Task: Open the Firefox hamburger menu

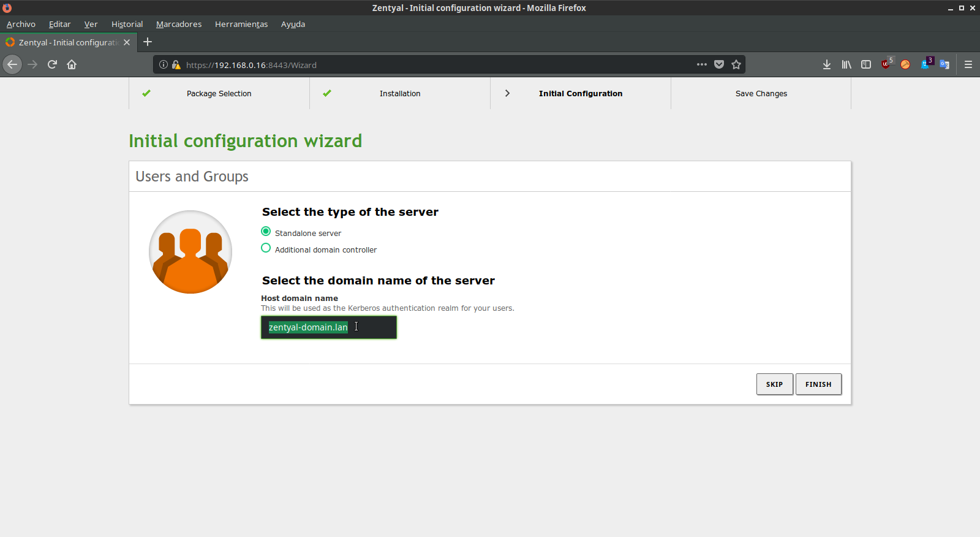Action: 968,64
